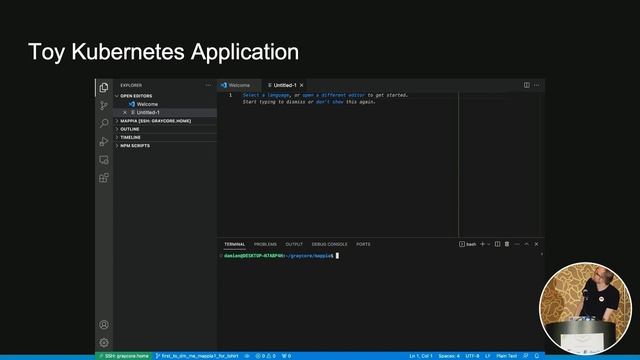The width and height of the screenshot is (640, 360).
Task: Click the 'Spaces: 4' indentation setting
Action: click(x=449, y=356)
